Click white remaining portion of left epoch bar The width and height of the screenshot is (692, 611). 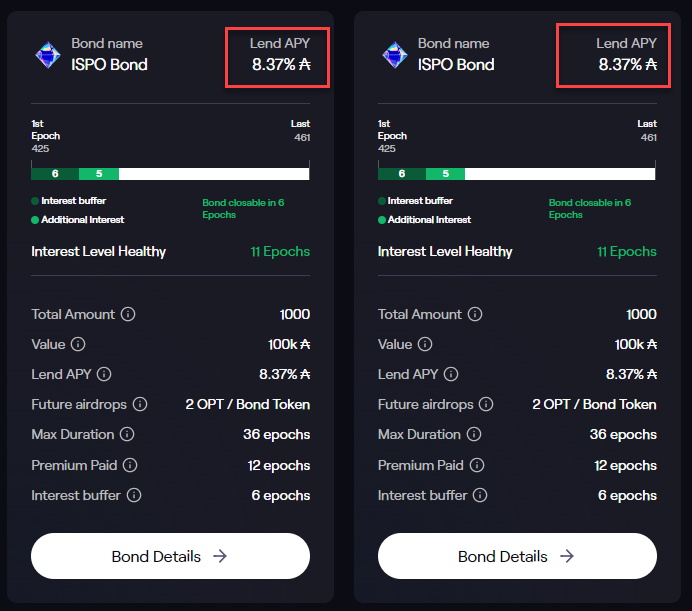coord(214,173)
